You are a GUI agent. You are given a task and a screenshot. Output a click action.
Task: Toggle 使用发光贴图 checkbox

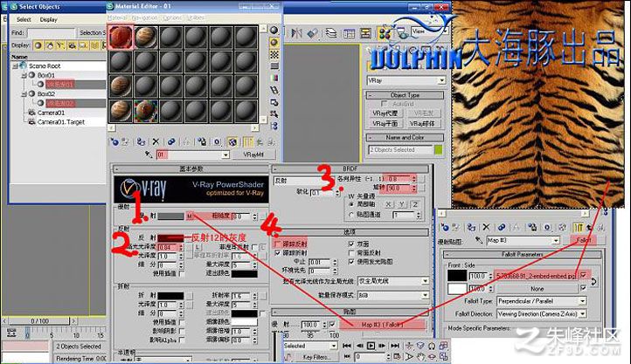tap(351, 262)
